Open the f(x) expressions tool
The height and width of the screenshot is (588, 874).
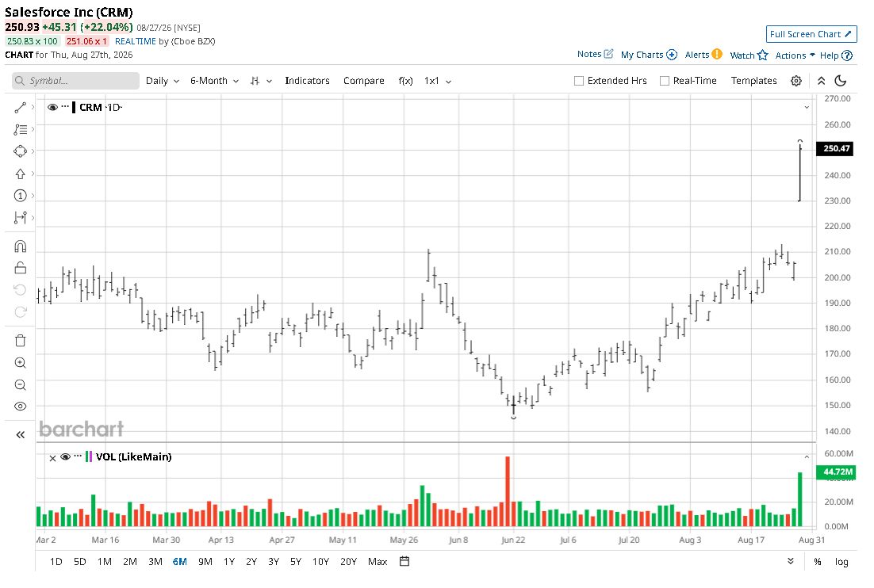(x=406, y=81)
